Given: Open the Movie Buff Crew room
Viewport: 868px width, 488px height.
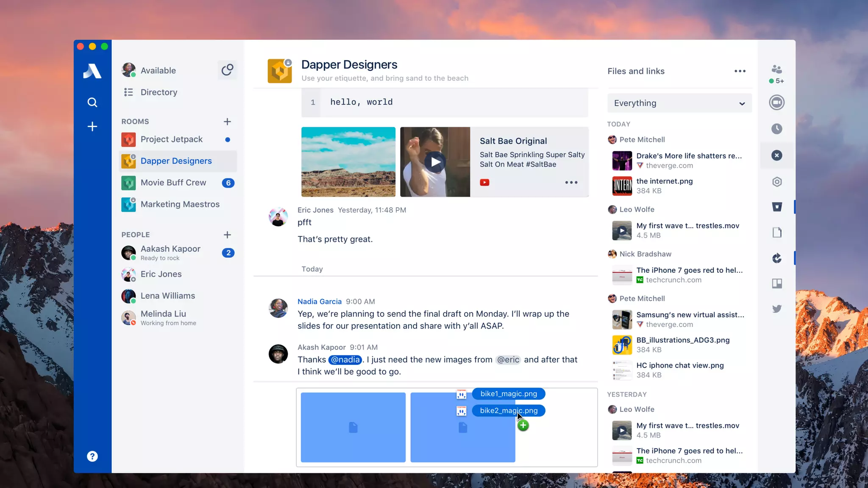Looking at the screenshot, I should (x=173, y=183).
